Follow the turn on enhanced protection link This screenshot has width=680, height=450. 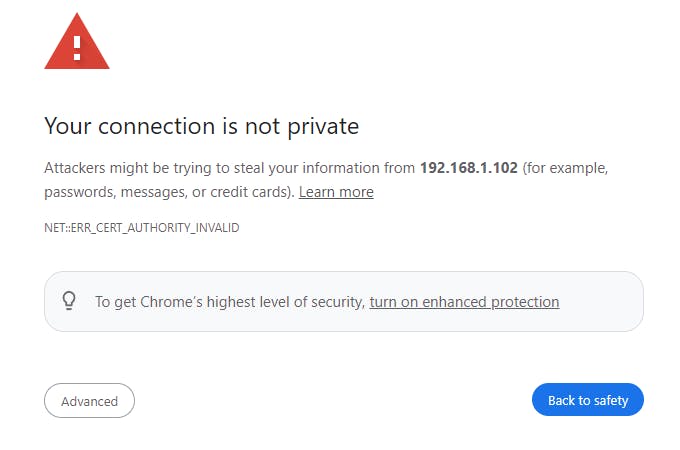pyautogui.click(x=464, y=302)
